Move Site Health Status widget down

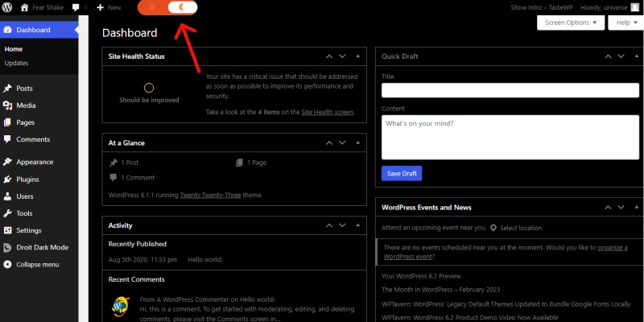point(342,56)
